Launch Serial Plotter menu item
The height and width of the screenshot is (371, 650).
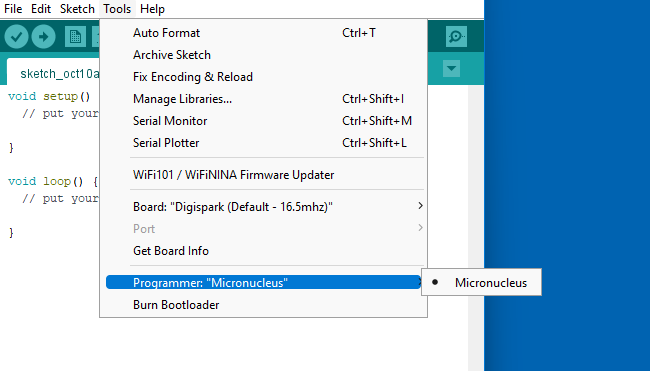pos(264,143)
